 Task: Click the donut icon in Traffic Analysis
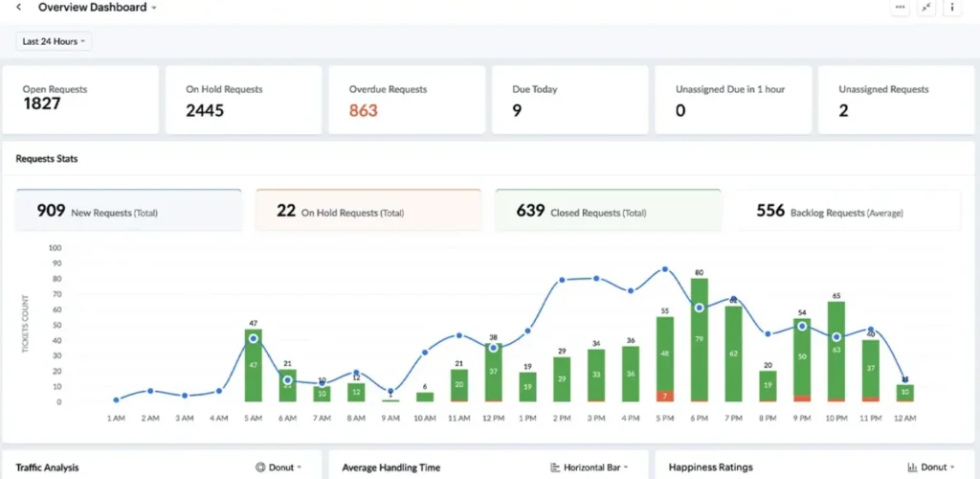pos(260,468)
